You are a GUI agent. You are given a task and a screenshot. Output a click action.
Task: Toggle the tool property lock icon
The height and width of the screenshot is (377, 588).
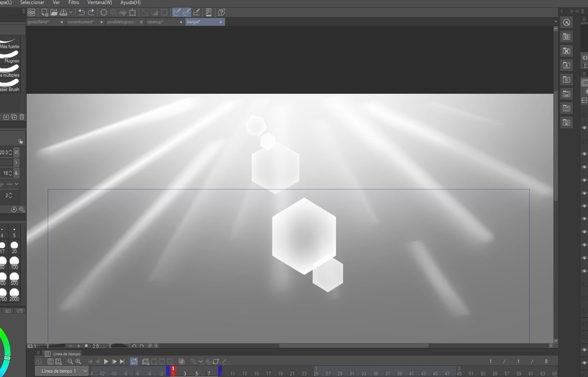[x=21, y=141]
